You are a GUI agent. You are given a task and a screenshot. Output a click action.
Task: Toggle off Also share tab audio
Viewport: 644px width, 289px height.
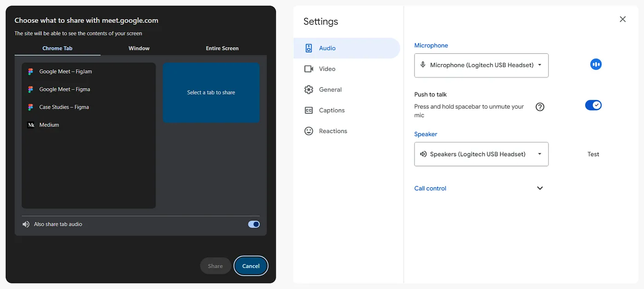(x=254, y=224)
